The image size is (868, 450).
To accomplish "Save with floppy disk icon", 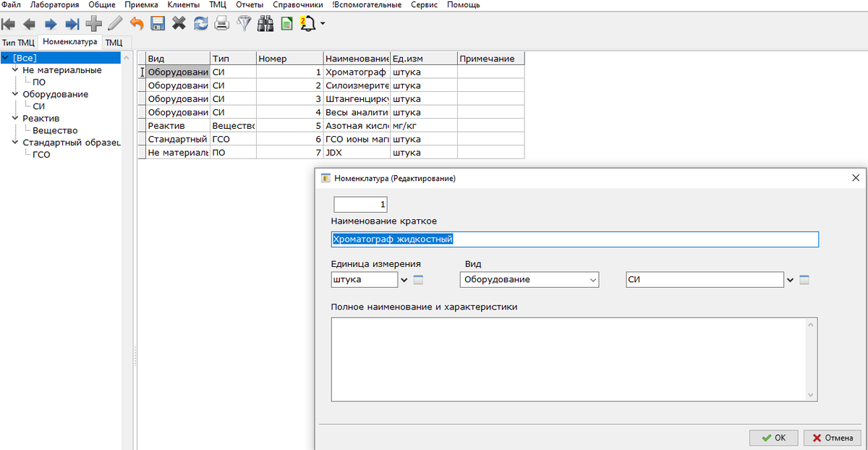I will [158, 24].
